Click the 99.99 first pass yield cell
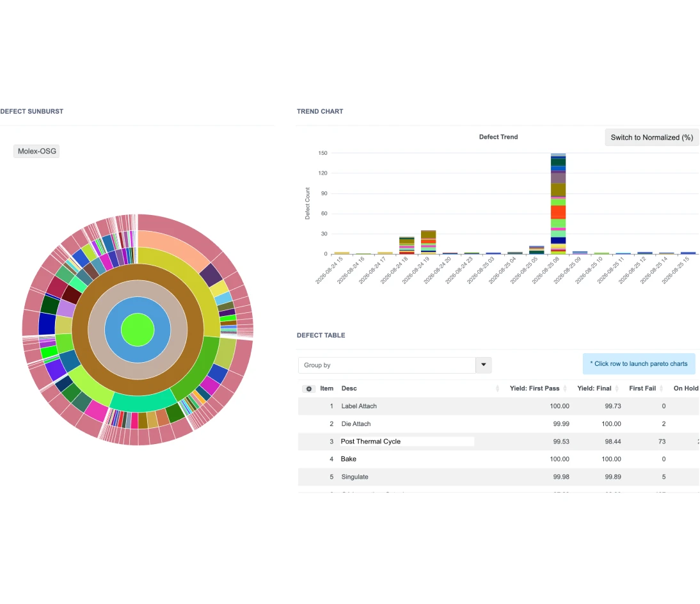This screenshot has width=700, height=604. [561, 424]
